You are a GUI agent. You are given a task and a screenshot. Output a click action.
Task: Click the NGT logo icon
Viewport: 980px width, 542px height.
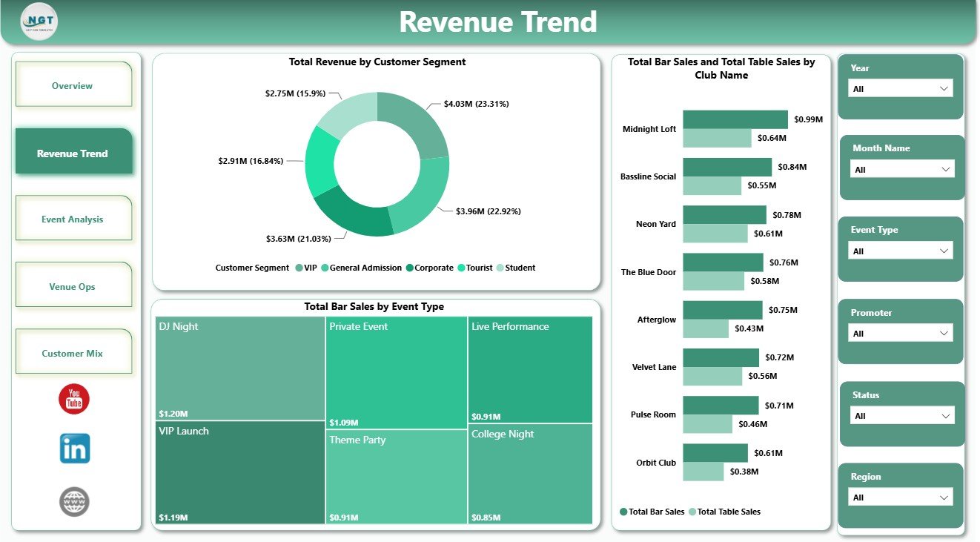click(39, 22)
